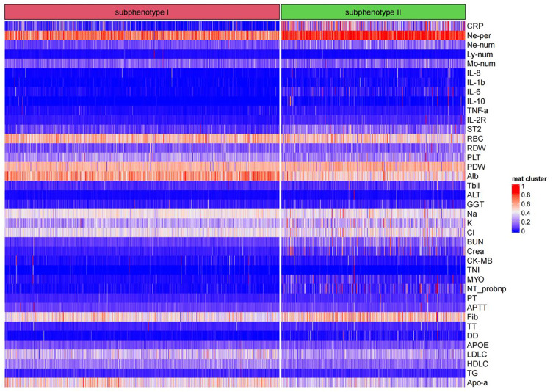Click the CRP row label

click(475, 26)
